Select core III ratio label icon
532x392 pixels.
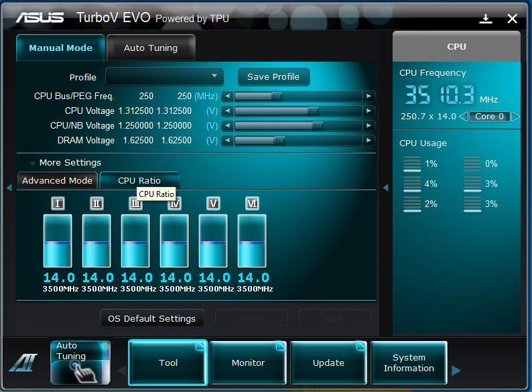(x=135, y=203)
